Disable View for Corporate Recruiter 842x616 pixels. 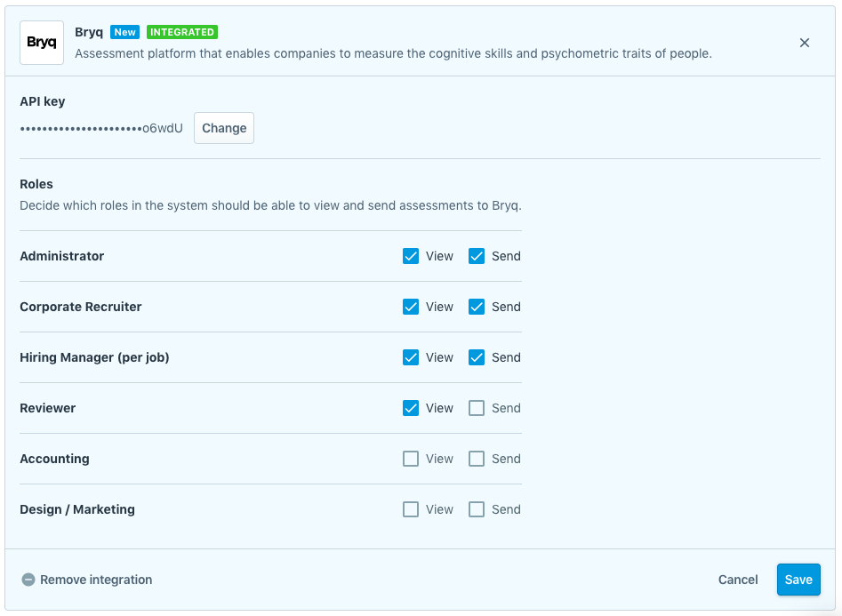tap(411, 307)
